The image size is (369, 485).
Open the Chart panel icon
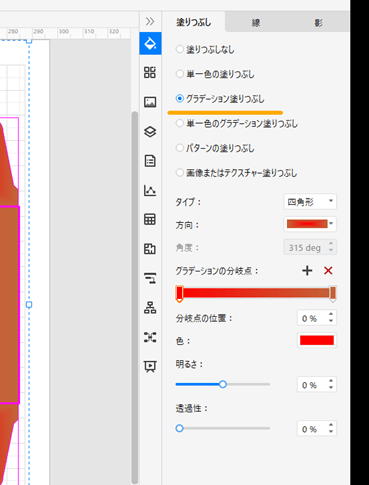pos(150,190)
